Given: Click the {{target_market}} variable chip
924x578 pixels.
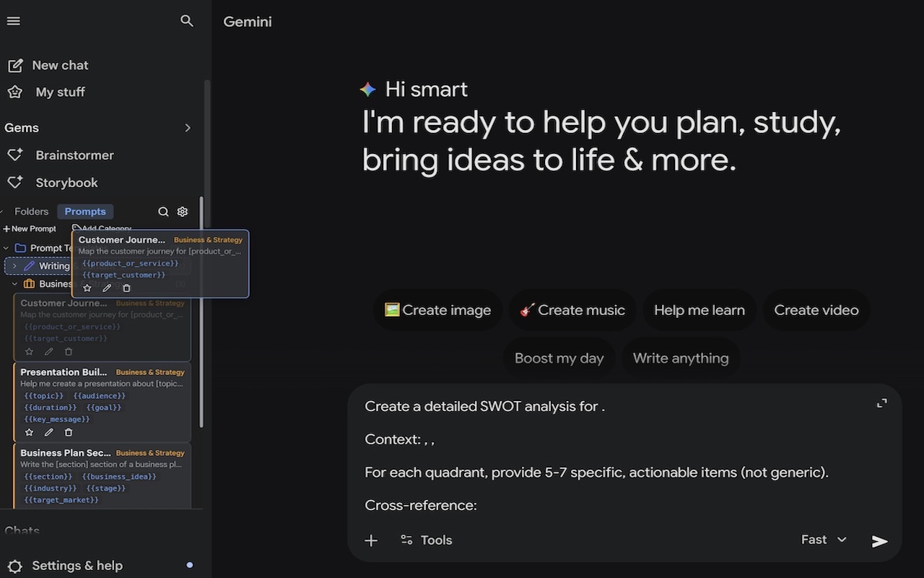Looking at the screenshot, I should 61,500.
